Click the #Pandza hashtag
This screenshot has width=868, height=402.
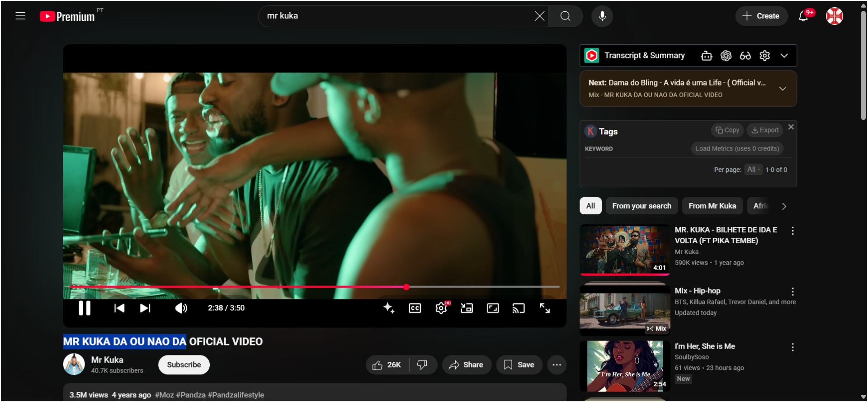[x=191, y=395]
